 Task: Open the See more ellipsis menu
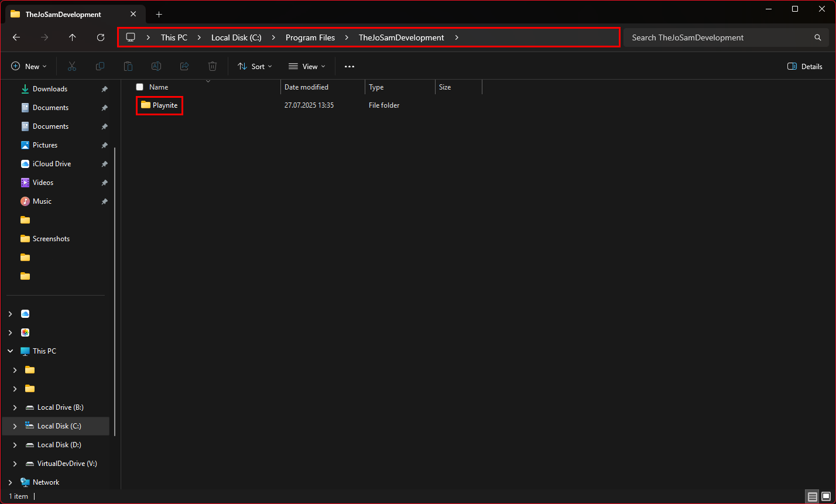[x=349, y=66]
